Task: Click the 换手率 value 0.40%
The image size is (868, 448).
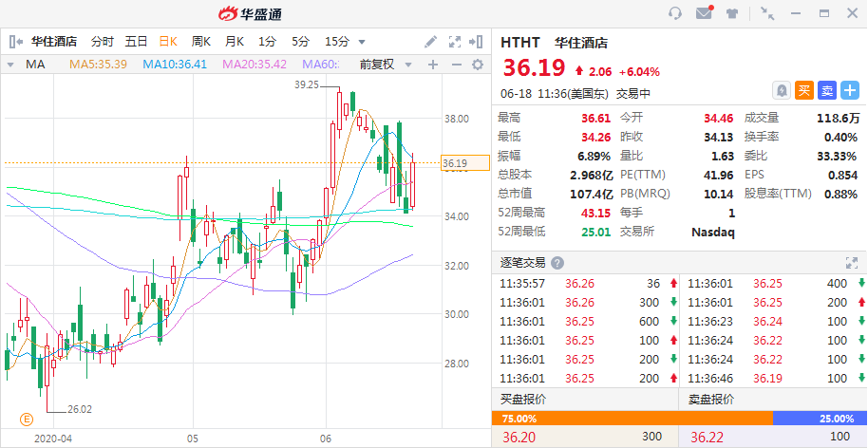Action: (840, 137)
